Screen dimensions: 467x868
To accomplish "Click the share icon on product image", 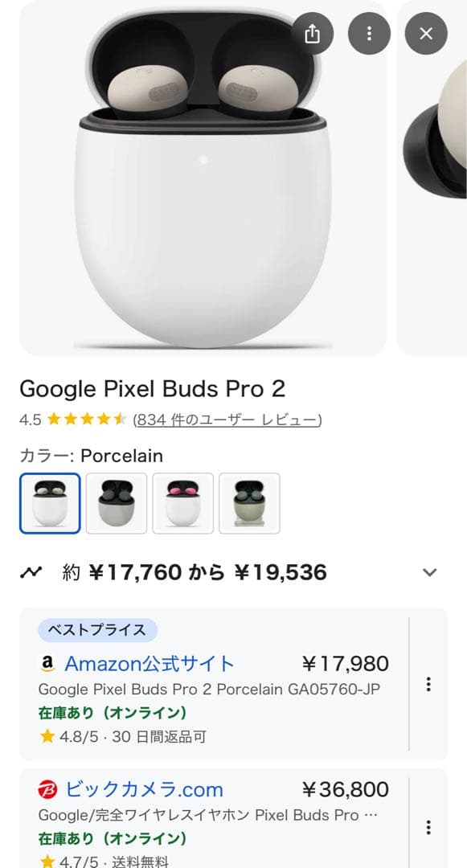I will click(x=313, y=34).
